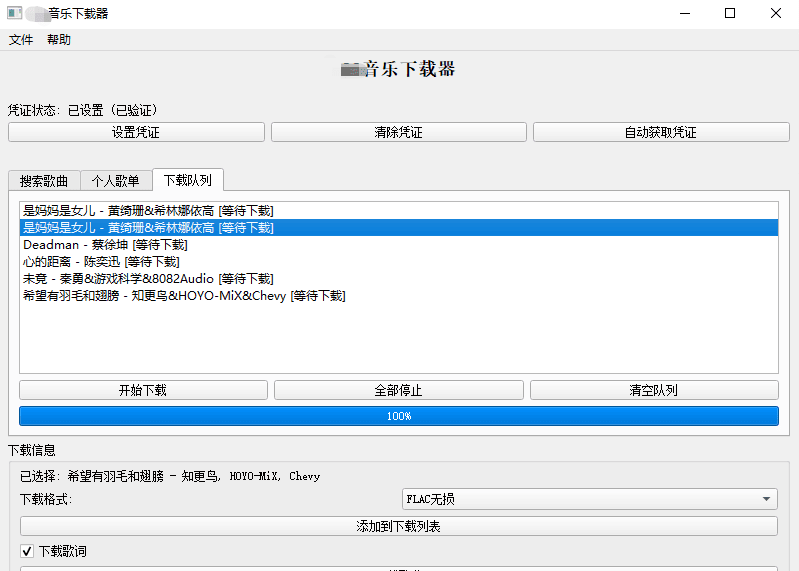Viewport: 799px width, 571px height.
Task: Open the 帮助 menu
Action: (x=59, y=40)
